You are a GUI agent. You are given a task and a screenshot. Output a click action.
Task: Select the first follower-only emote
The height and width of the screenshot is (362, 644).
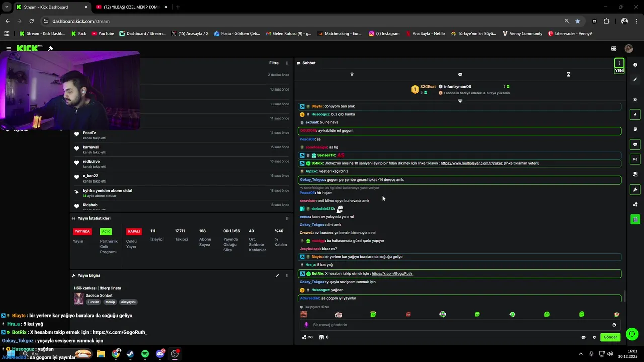pos(303,314)
